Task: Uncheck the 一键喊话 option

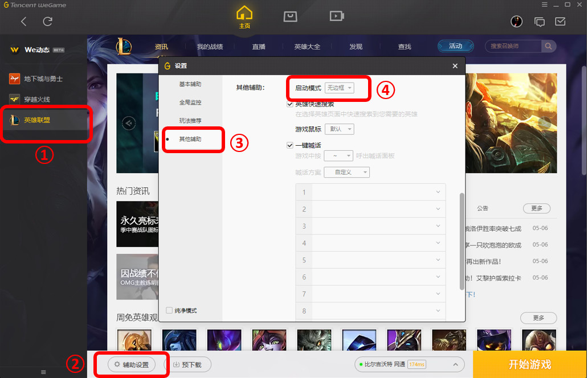Action: tap(289, 145)
